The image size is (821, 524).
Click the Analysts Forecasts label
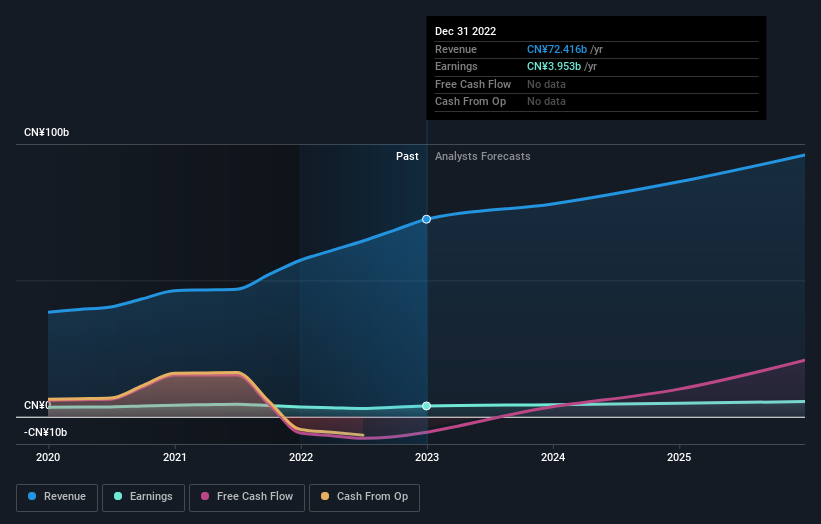click(x=483, y=157)
